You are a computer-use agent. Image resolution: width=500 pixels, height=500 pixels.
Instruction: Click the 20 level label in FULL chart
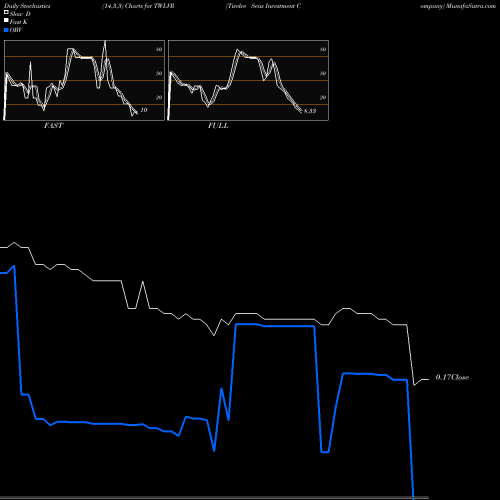[x=323, y=97]
